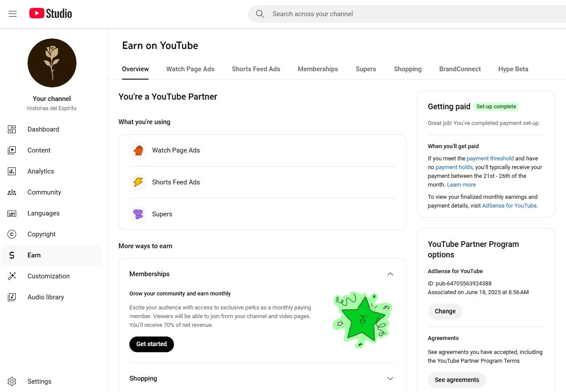Open the BrandConnect tab
The height and width of the screenshot is (392, 566).
point(460,69)
